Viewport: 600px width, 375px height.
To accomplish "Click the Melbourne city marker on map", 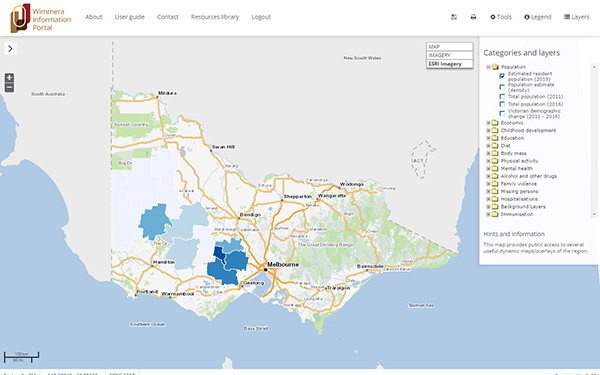I will [265, 269].
